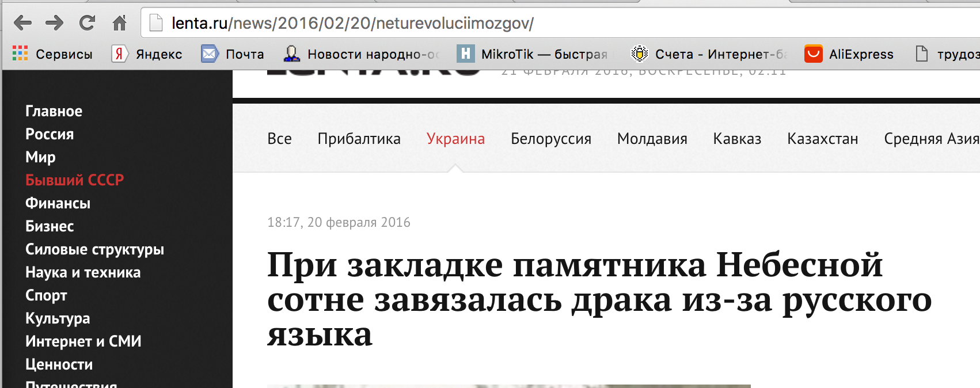Click the article timestamp 18:17, 20 февраля 2016

click(x=339, y=222)
